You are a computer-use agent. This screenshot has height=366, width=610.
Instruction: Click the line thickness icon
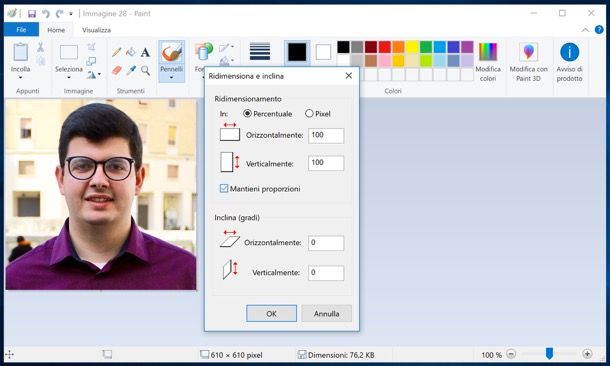(260, 51)
